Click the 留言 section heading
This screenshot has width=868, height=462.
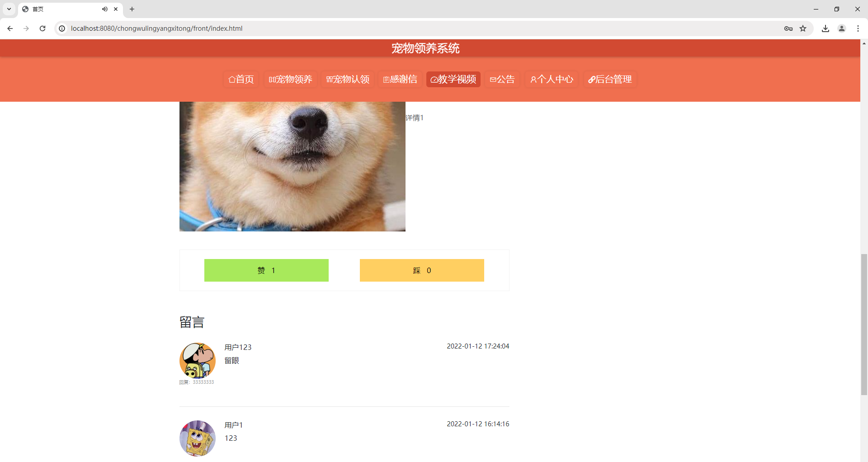tap(192, 322)
